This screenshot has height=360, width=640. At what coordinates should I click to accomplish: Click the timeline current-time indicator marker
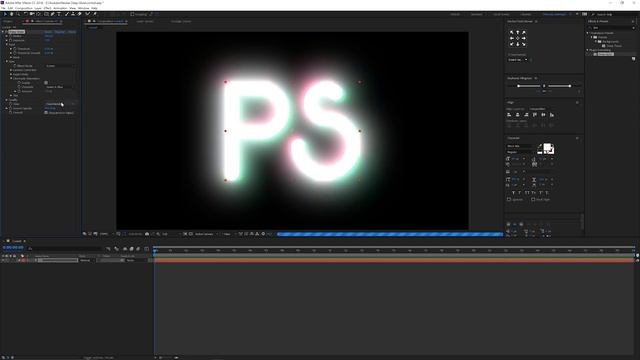[155, 250]
